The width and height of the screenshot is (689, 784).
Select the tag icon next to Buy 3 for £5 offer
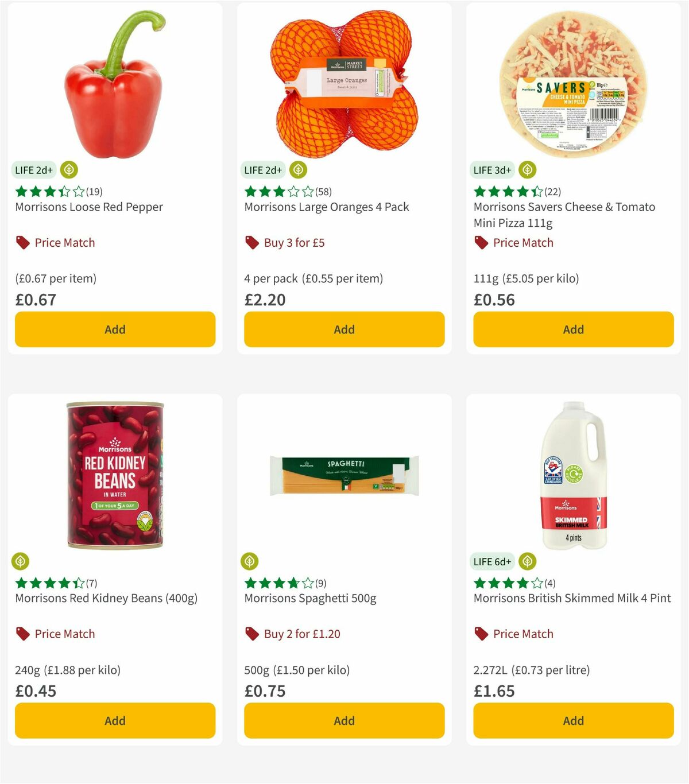tap(251, 242)
